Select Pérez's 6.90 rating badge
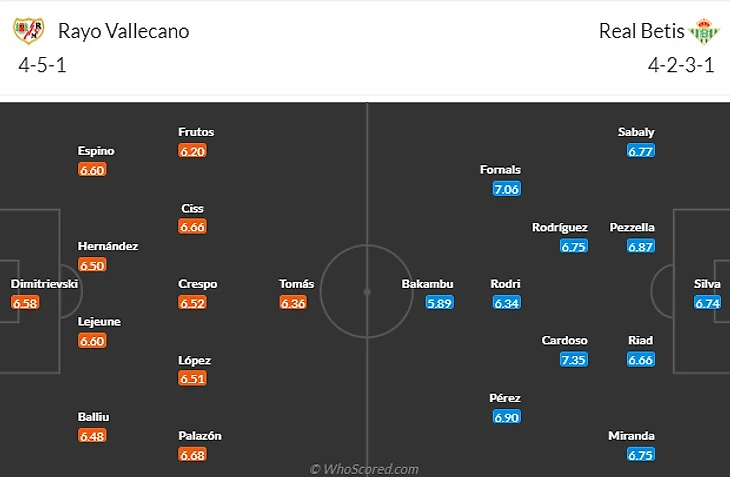 507,417
